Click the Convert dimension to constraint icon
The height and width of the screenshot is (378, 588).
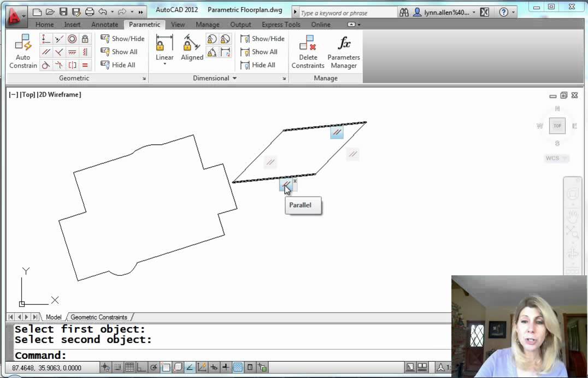click(225, 52)
